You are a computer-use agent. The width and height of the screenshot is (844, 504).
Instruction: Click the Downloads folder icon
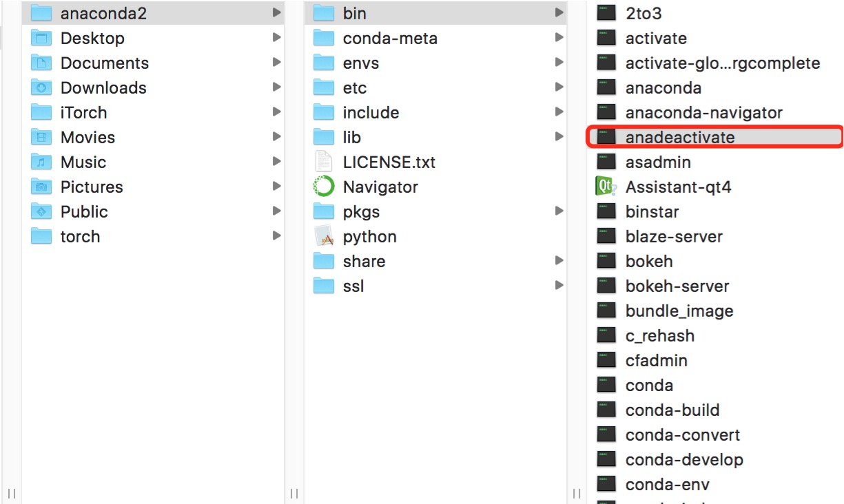[x=42, y=87]
